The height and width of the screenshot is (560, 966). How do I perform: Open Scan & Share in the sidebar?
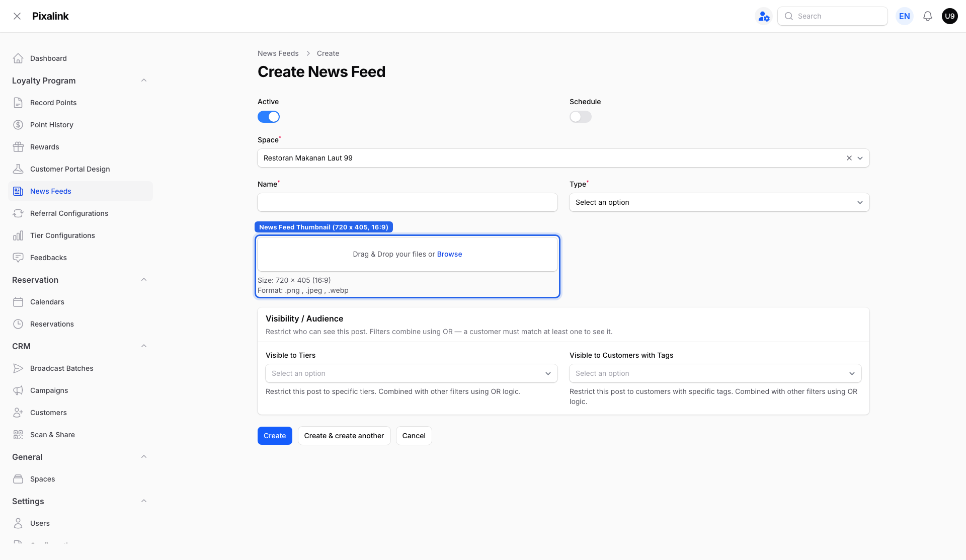(x=80, y=435)
